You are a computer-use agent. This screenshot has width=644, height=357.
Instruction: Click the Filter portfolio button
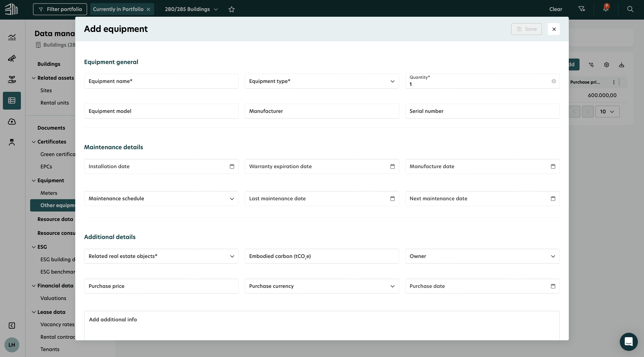point(60,9)
